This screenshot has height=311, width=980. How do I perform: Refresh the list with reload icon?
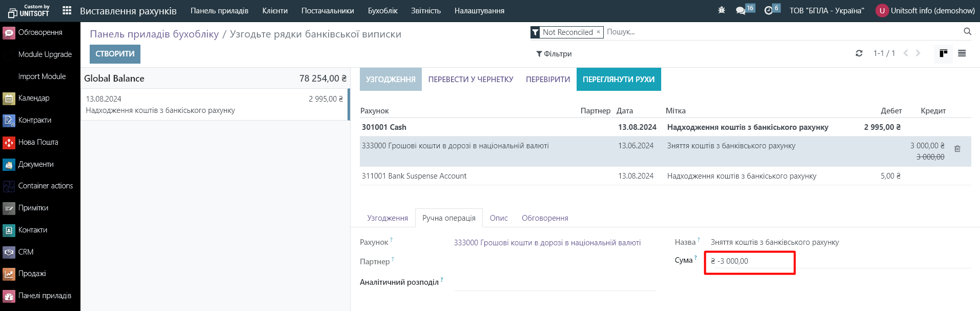(859, 53)
